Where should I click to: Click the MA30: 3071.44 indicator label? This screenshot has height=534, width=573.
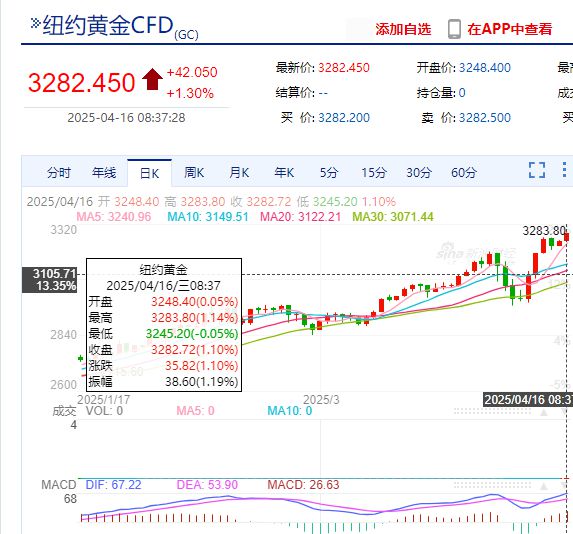[x=393, y=216]
